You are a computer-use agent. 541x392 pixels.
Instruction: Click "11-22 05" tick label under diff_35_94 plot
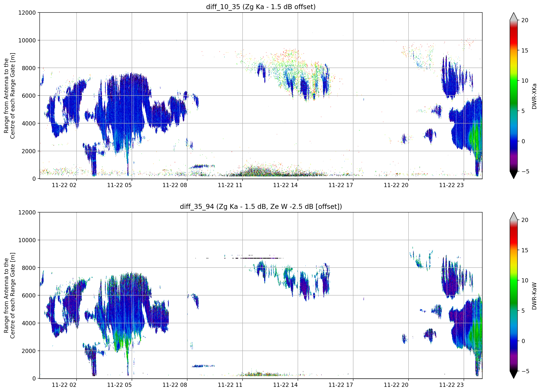coord(119,385)
